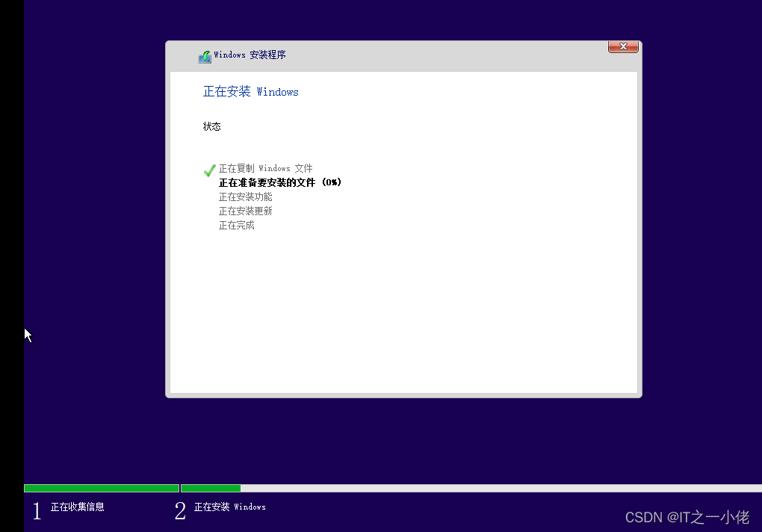Click the Windows 安装程序 title text
Image resolution: width=762 pixels, height=532 pixels.
pyautogui.click(x=250, y=55)
